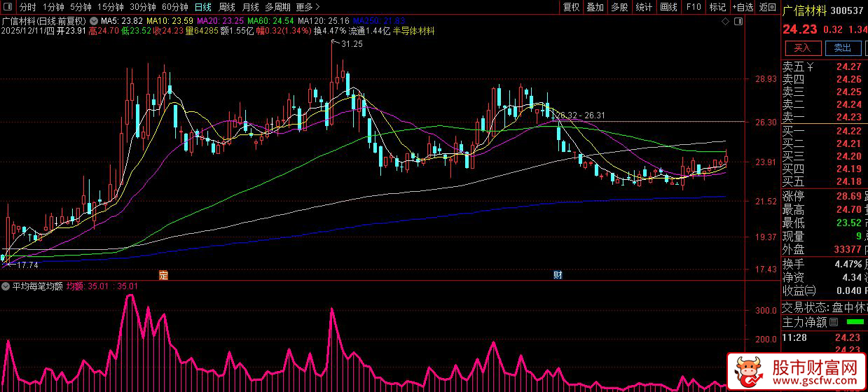Viewport: 868px width, 392px height.
Task: Open the orange '定' event marker
Action: [x=163, y=274]
